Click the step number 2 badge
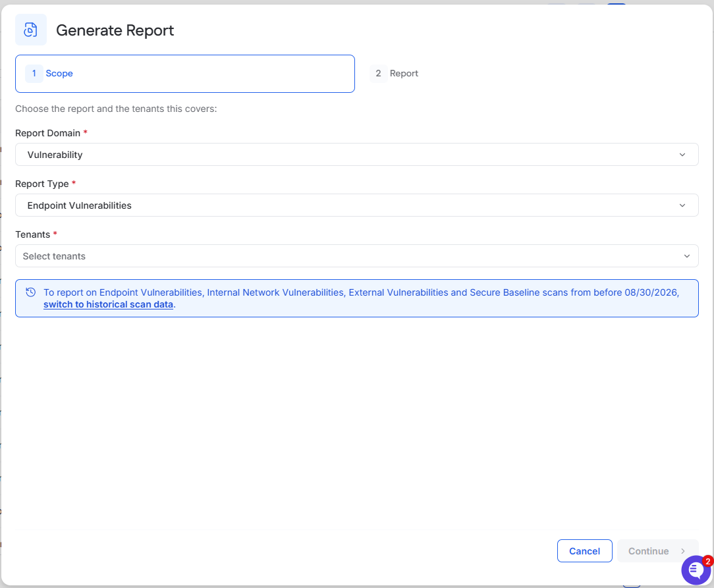The width and height of the screenshot is (714, 588). coord(378,73)
